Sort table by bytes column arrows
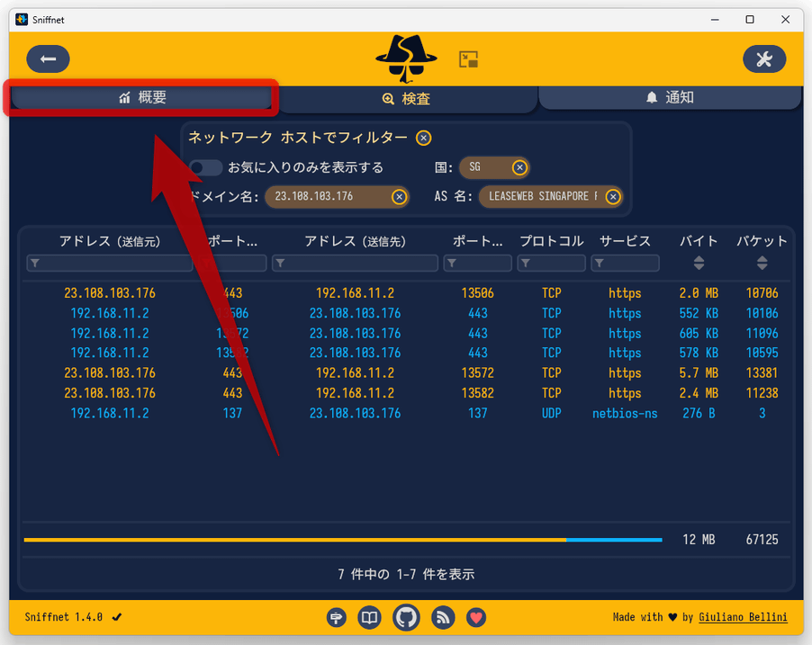The height and width of the screenshot is (645, 812). point(699,263)
